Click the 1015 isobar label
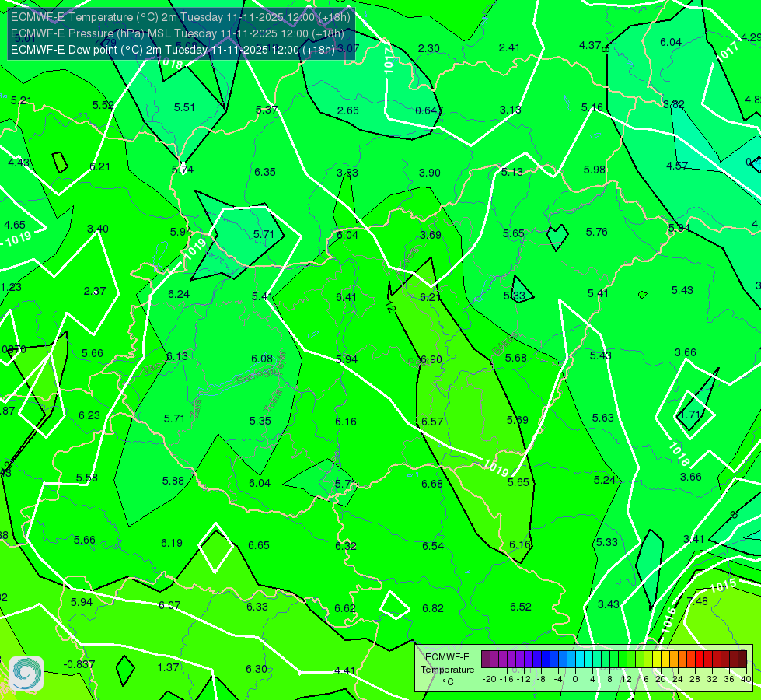The height and width of the screenshot is (700, 761). click(x=723, y=586)
